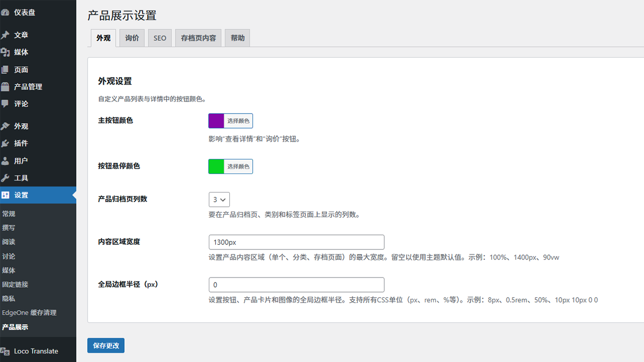Open 按钮悬停颜色 选择颜色 picker button

[x=238, y=166]
